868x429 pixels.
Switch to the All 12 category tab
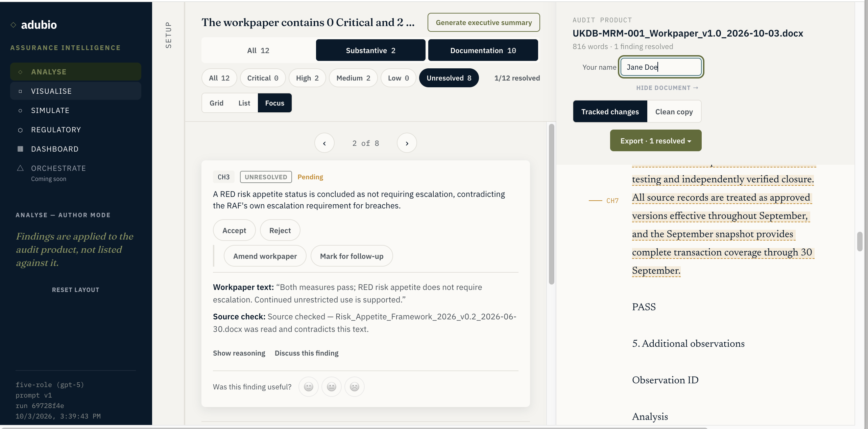pyautogui.click(x=258, y=50)
